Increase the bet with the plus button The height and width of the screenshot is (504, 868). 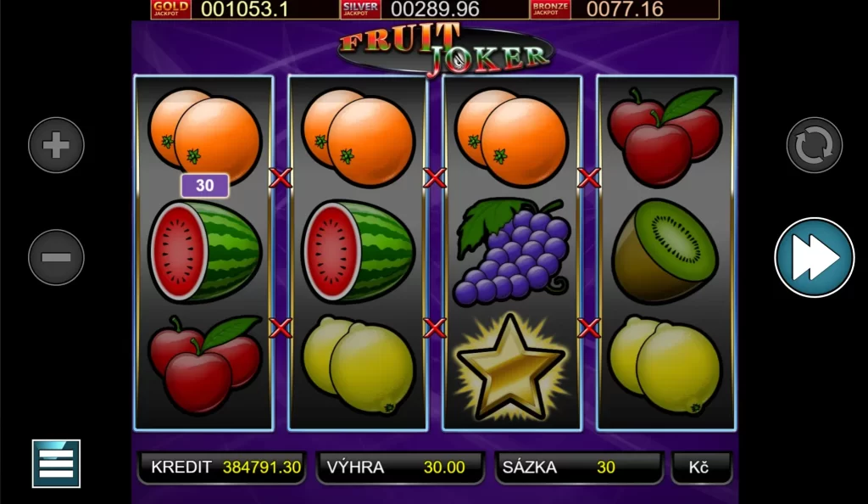[56, 145]
